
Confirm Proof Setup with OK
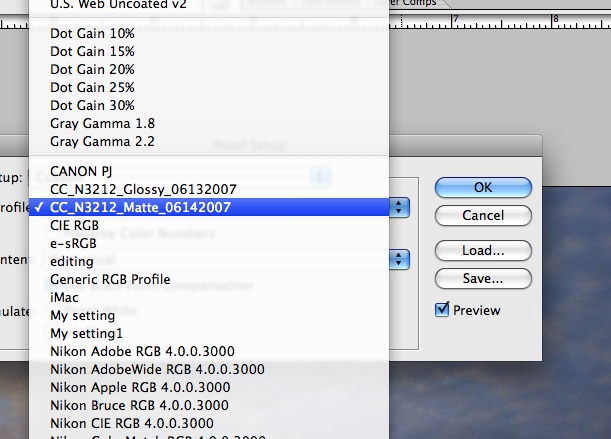click(483, 187)
